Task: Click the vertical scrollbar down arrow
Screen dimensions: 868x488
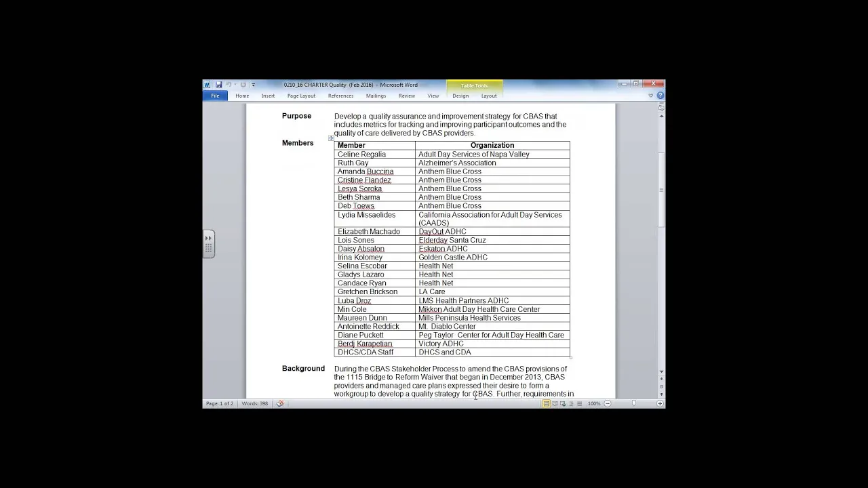Action: (x=661, y=371)
